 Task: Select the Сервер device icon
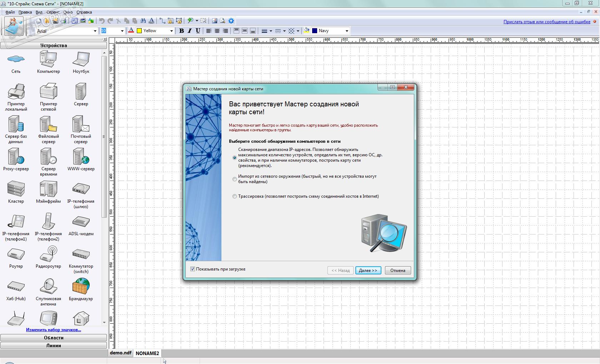[81, 91]
